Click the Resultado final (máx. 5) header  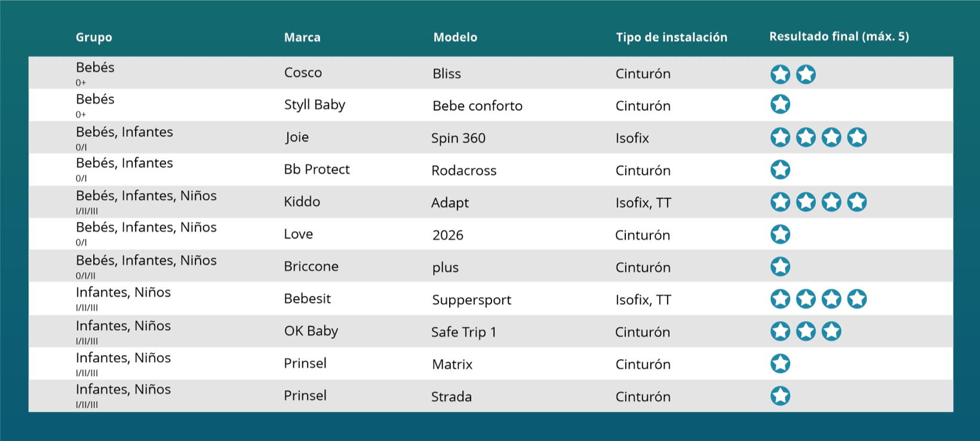pos(839,36)
